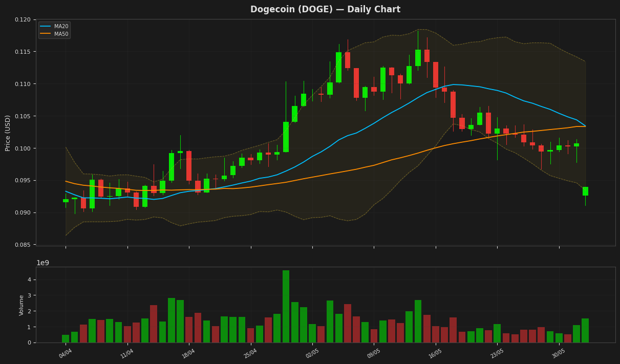This screenshot has width=620, height=364.
Task: Click the 11/04 date label
Action: pyautogui.click(x=127, y=353)
